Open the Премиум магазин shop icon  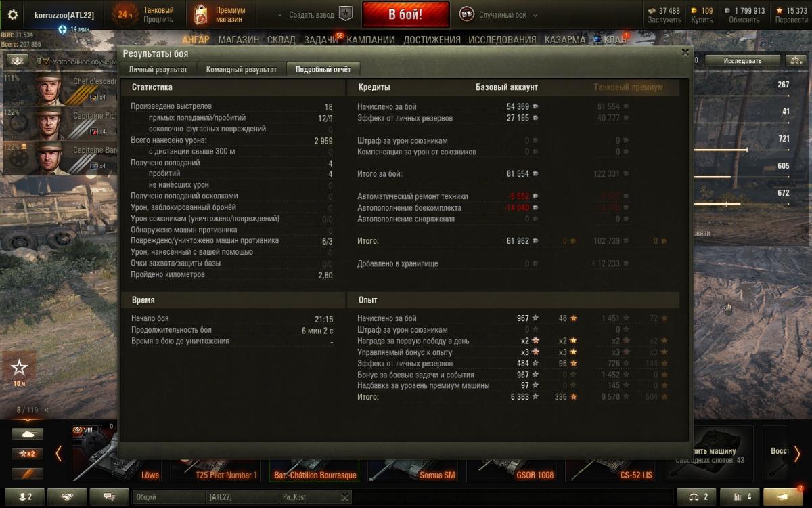200,14
